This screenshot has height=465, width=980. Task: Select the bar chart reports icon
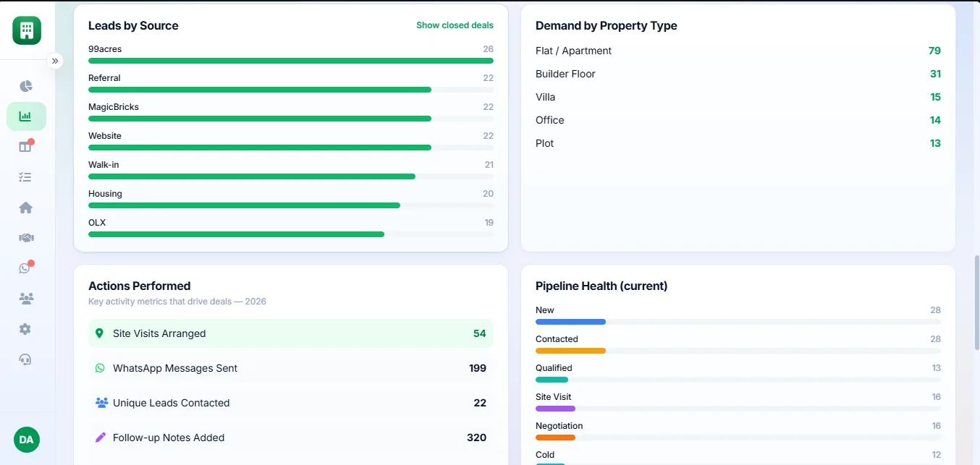click(x=26, y=116)
